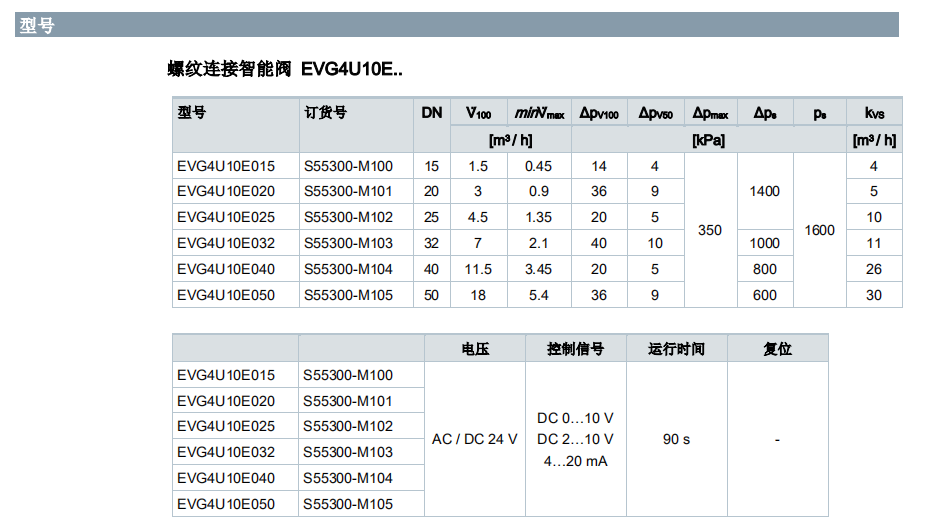Click the 90 s runtime value

pyautogui.click(x=676, y=439)
